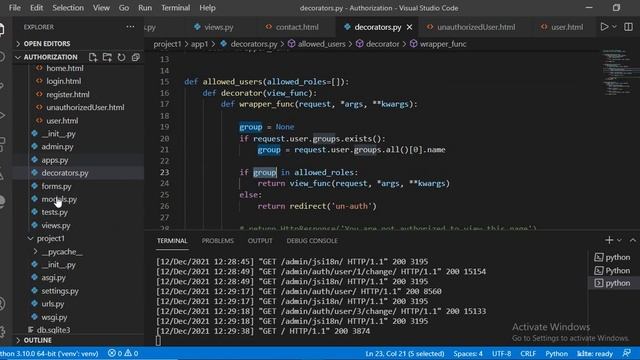This screenshot has width=640, height=360.
Task: Open the View menu
Action: [x=101, y=8]
